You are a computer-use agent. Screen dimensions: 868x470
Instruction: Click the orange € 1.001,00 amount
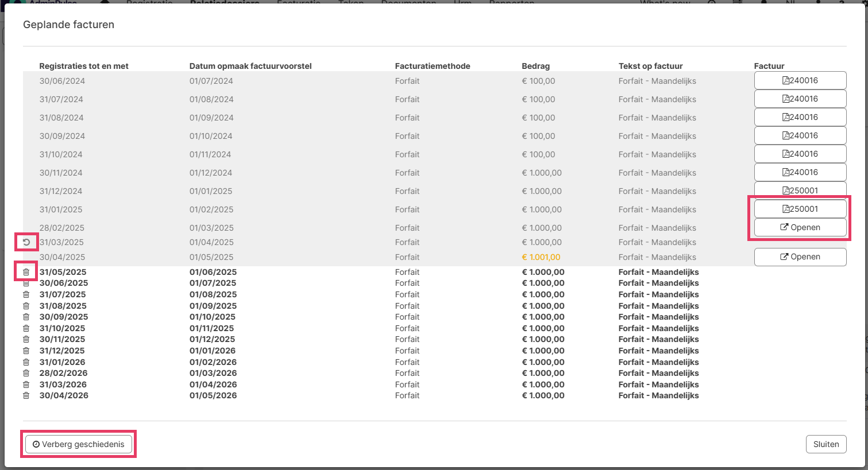click(x=541, y=257)
